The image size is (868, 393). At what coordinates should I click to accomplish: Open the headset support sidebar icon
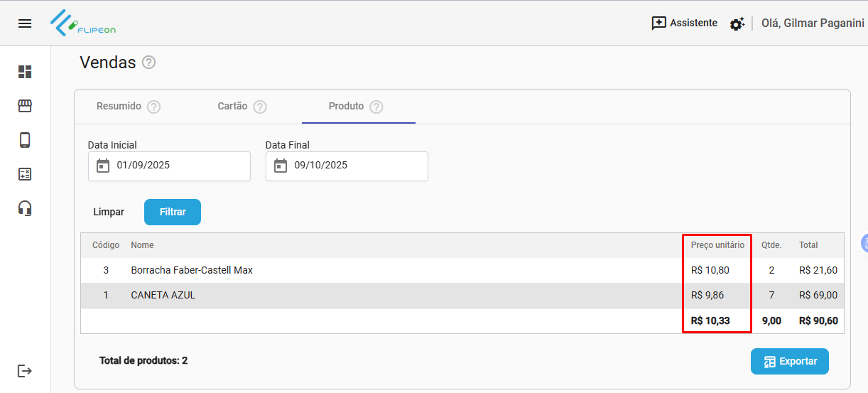tap(25, 208)
